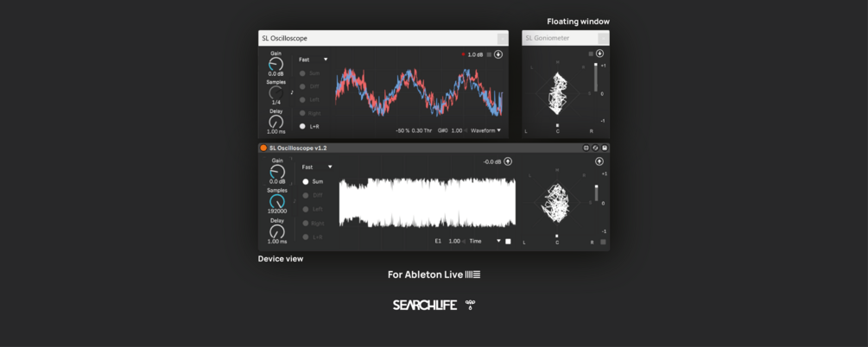Click the SL Oscilloscope v1.2 device title

click(x=298, y=148)
